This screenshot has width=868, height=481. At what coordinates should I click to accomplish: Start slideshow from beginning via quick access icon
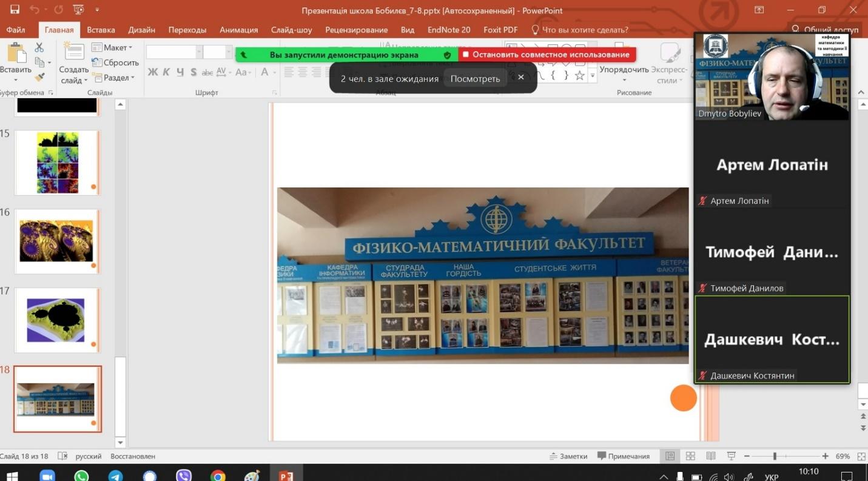coord(79,10)
